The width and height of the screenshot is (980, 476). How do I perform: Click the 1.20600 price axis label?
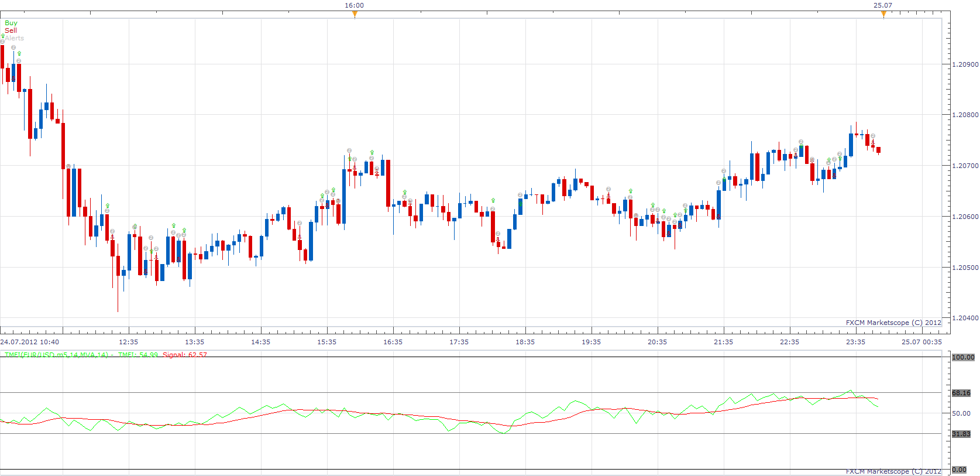click(x=965, y=217)
